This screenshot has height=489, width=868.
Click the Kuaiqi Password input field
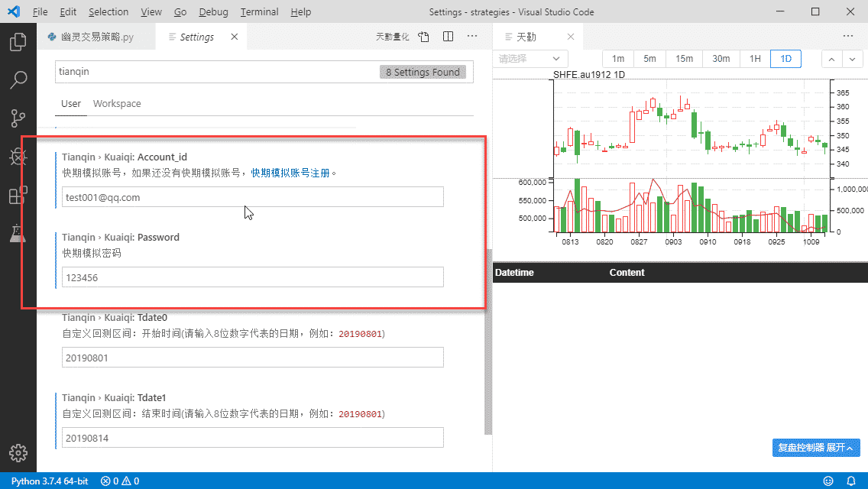[252, 277]
